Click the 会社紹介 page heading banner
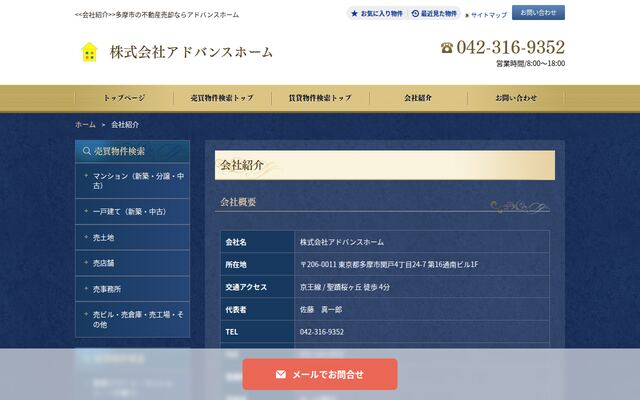 click(x=385, y=165)
